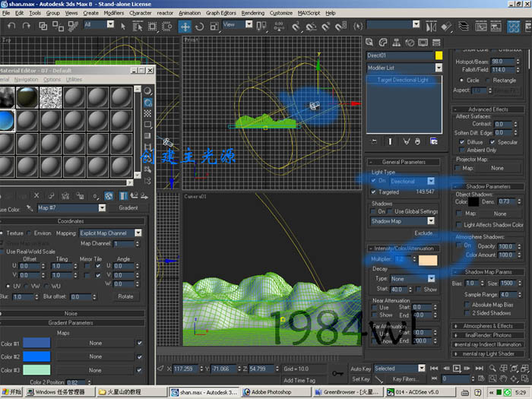Click the Zoom viewport navigation icon
532x399 pixels.
point(492,369)
